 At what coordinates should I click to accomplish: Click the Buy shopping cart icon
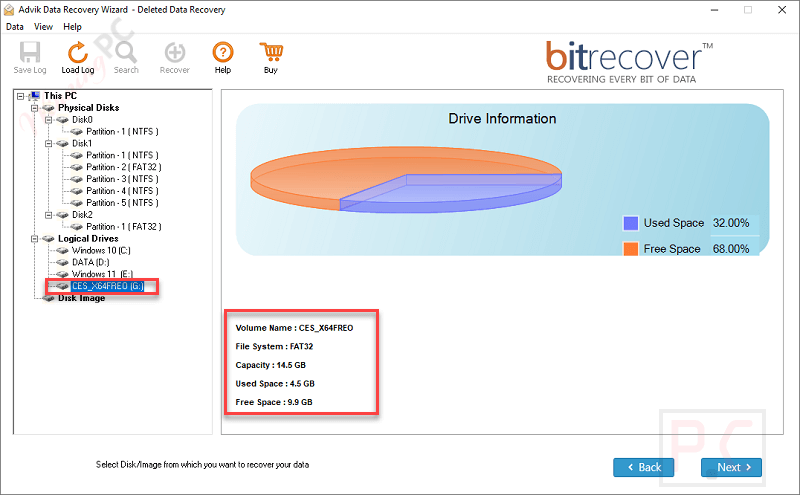[x=271, y=52]
